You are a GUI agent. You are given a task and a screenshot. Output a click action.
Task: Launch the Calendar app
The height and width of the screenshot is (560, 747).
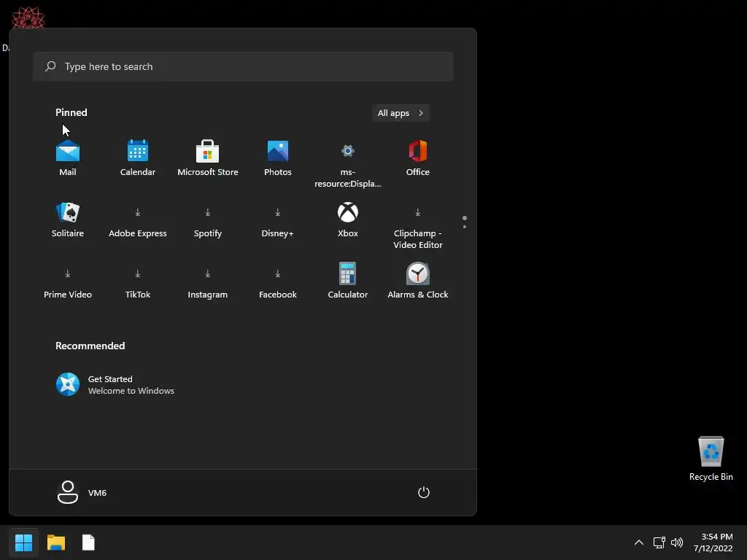(x=138, y=158)
